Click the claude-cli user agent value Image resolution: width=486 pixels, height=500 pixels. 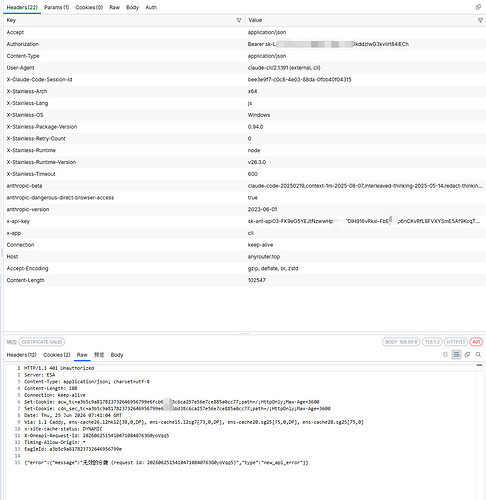(x=284, y=68)
